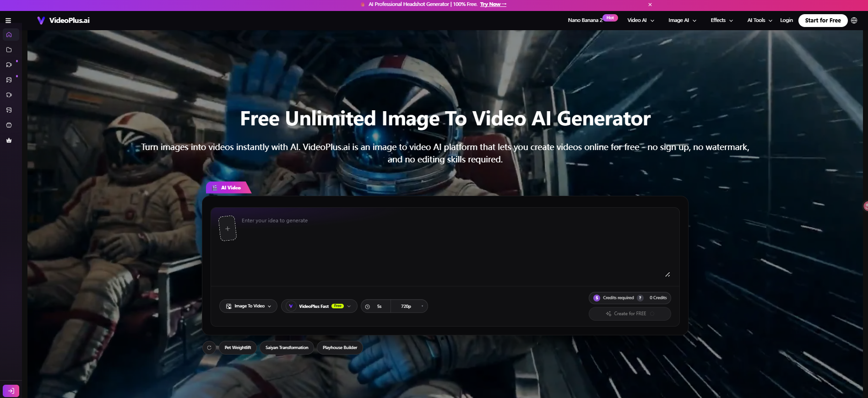This screenshot has height=398, width=868.
Task: Click the '0 Credits' text
Action: (x=658, y=298)
